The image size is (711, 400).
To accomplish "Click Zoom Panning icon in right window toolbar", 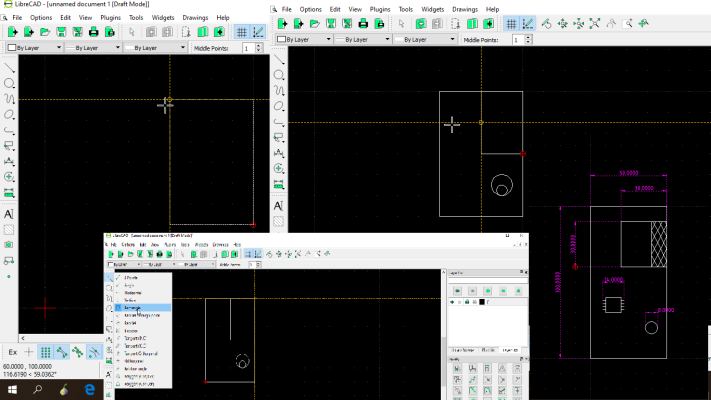I will [643, 24].
